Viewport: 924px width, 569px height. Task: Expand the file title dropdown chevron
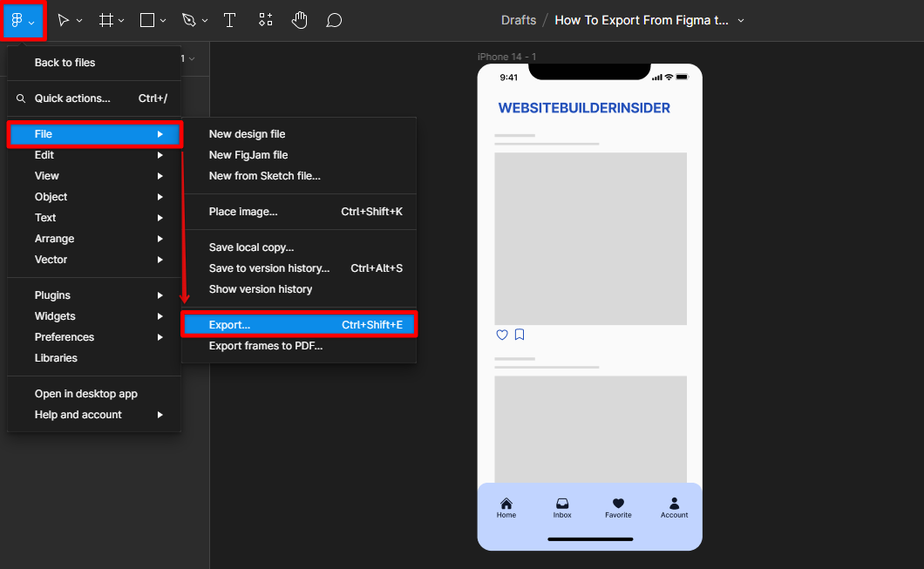pos(741,21)
